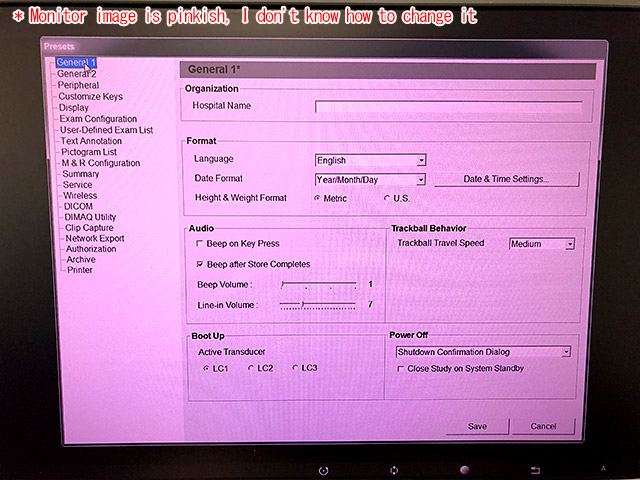Open the Language dropdown
This screenshot has width=640, height=480.
(371, 160)
